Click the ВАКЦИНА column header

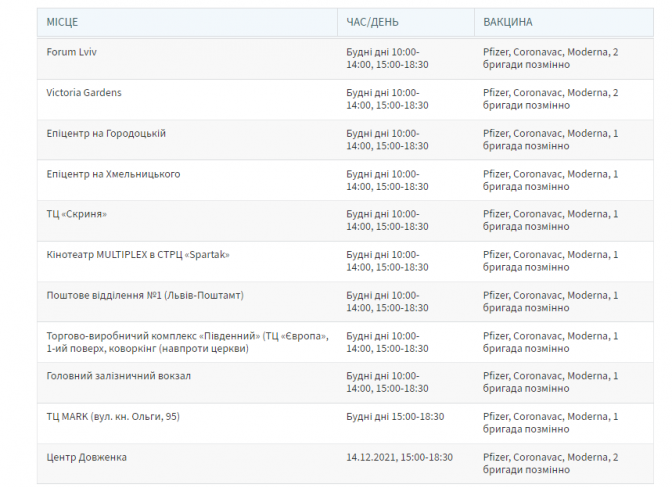(508, 22)
